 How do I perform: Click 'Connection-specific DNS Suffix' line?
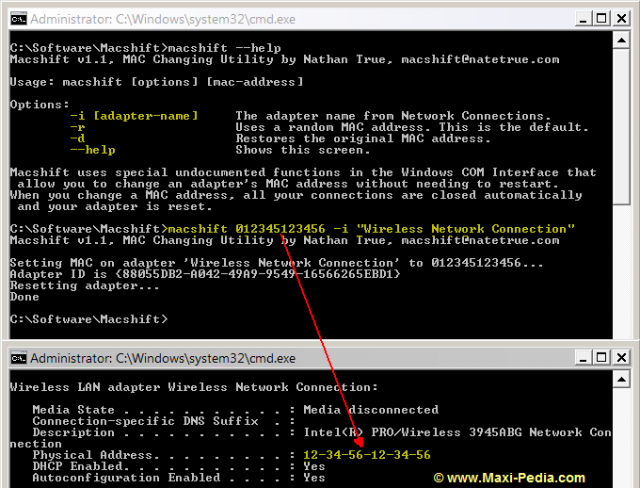point(164,421)
